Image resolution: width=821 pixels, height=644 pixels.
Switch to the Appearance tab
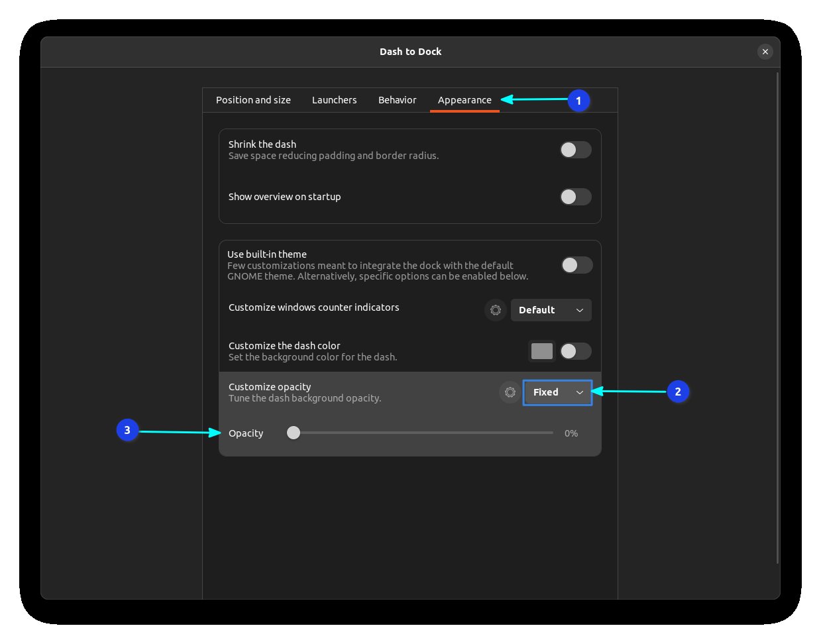pos(464,99)
